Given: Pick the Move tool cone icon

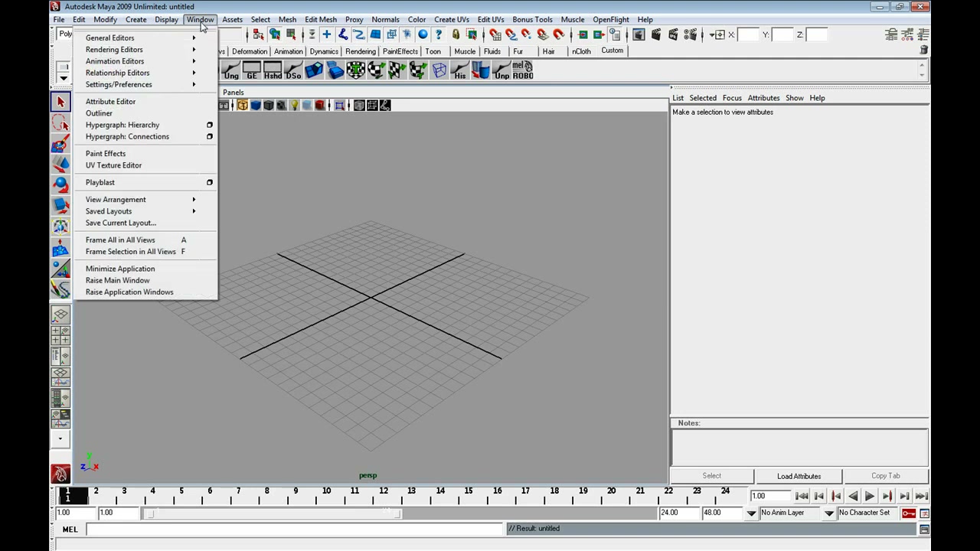Looking at the screenshot, I should (60, 164).
